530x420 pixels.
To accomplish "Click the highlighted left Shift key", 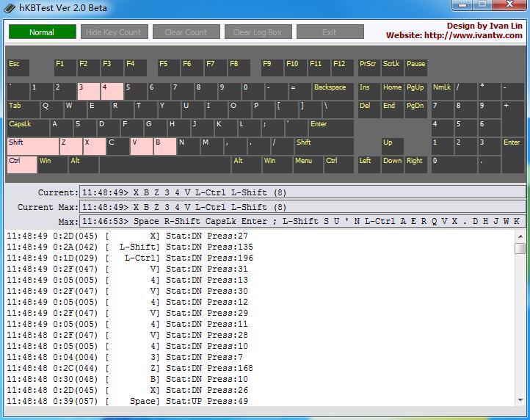I will click(x=33, y=146).
